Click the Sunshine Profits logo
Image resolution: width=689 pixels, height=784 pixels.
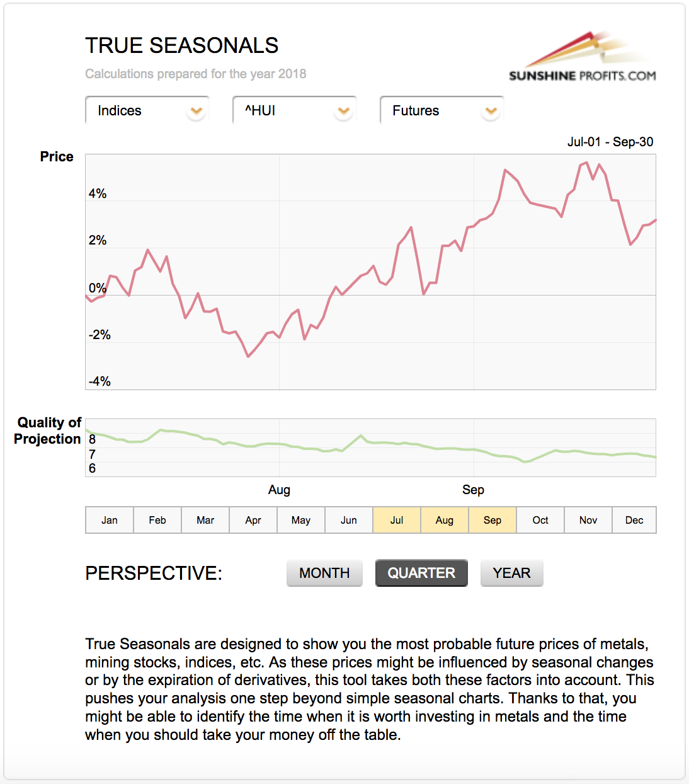582,57
